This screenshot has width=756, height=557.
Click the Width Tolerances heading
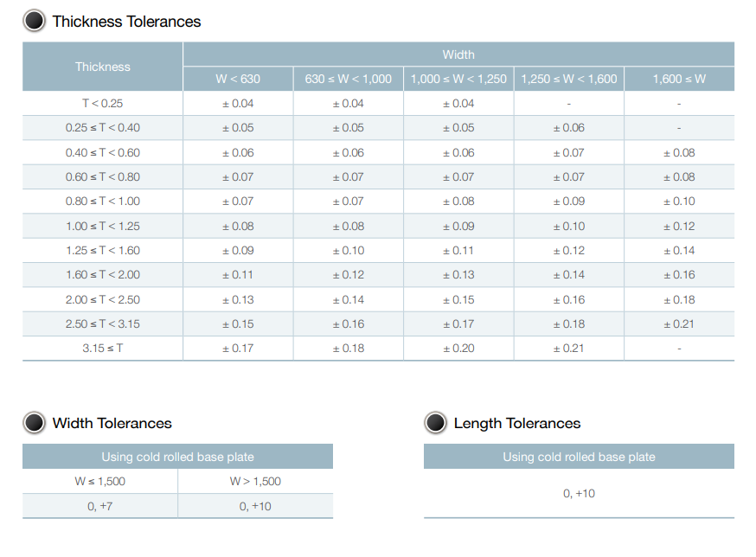click(112, 423)
